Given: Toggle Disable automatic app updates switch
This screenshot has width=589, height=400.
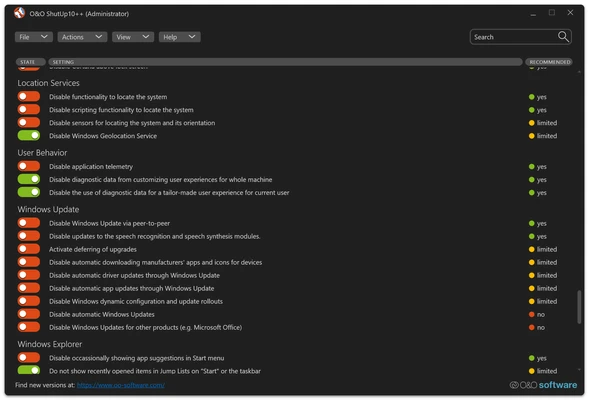Looking at the screenshot, I should (x=29, y=288).
